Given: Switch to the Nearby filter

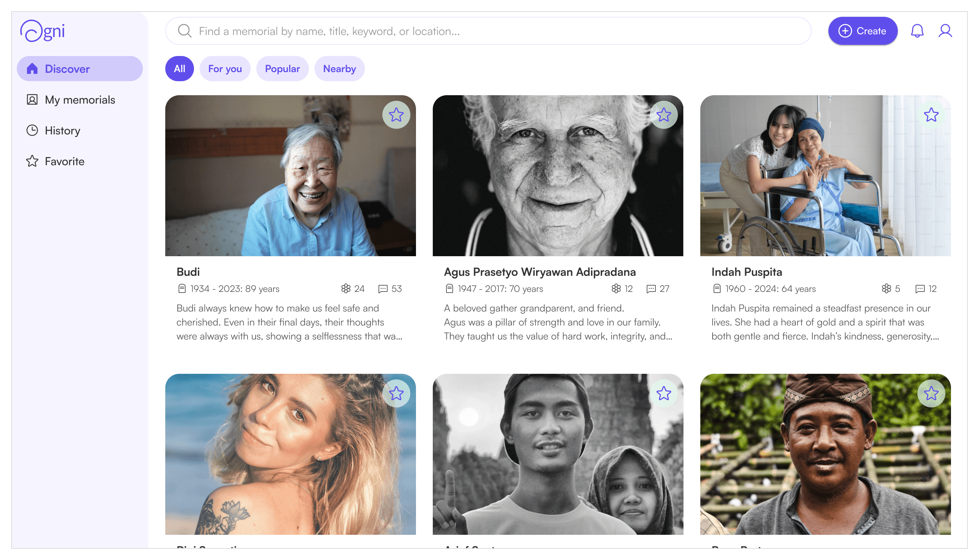Looking at the screenshot, I should click(339, 69).
